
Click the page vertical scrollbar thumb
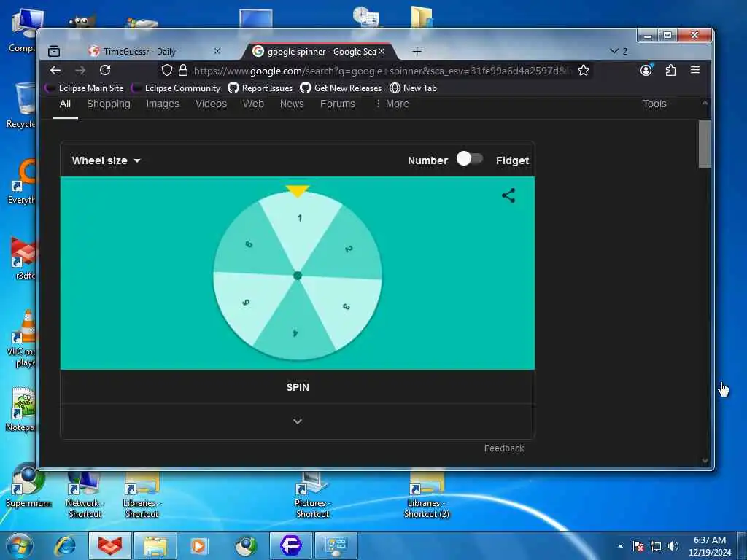tap(705, 144)
